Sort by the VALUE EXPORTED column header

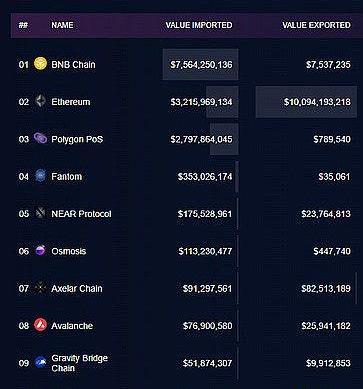click(x=316, y=25)
